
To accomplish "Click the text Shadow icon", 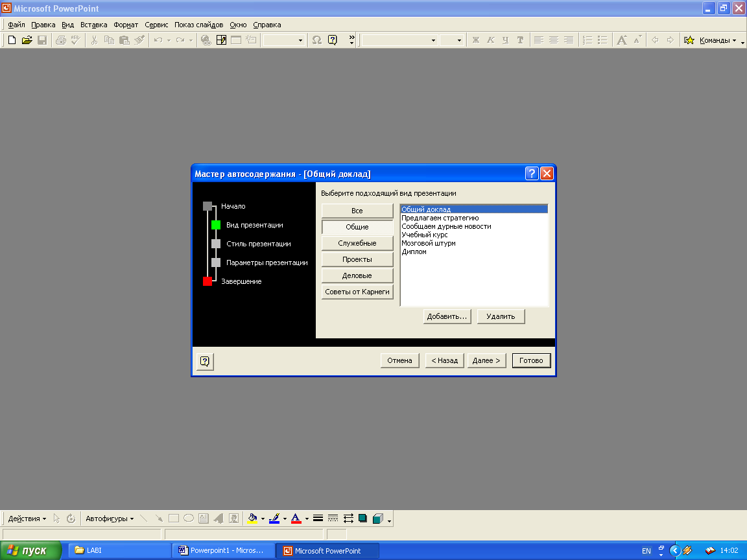I will (520, 40).
